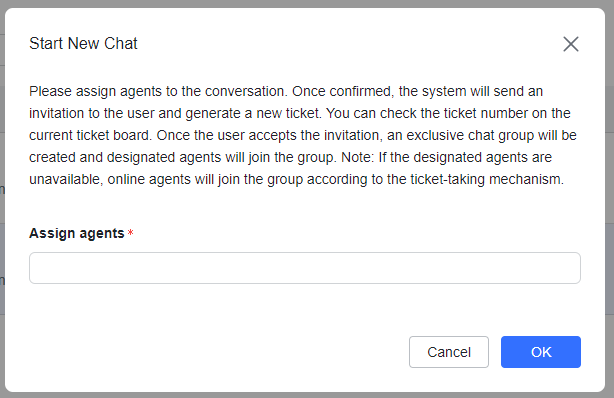Expand the Assign agents selector
This screenshot has height=398, width=614.
[305, 268]
